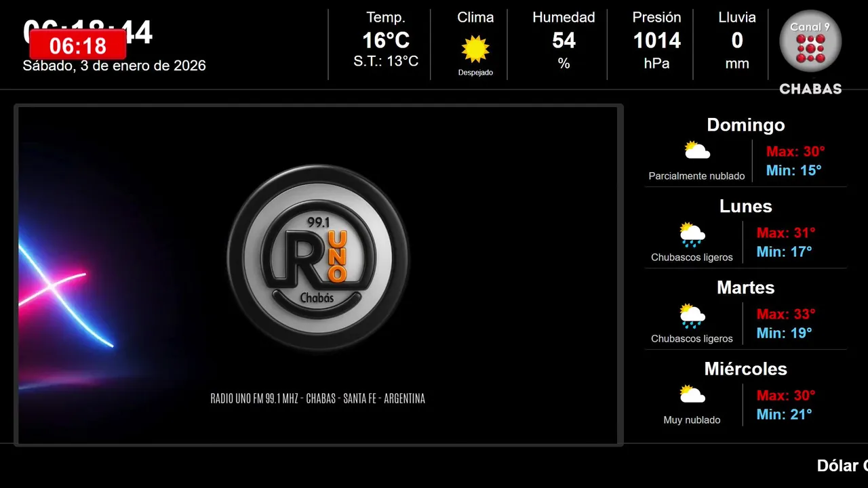
Task: Click the Humedad heading
Action: [x=564, y=18]
